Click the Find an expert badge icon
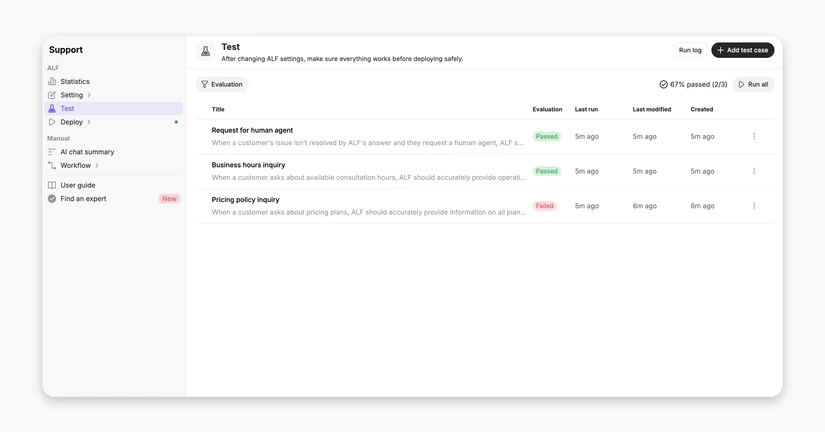This screenshot has width=825, height=432. (x=52, y=198)
